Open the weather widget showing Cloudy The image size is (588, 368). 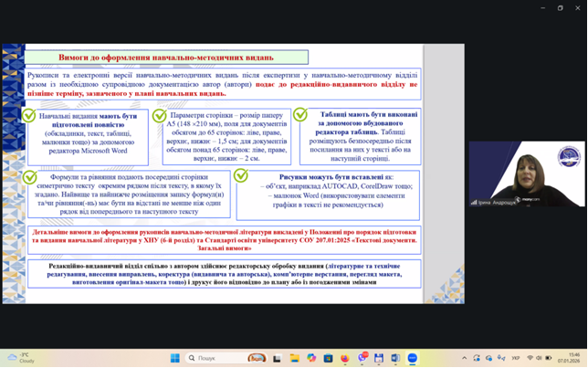point(18,358)
